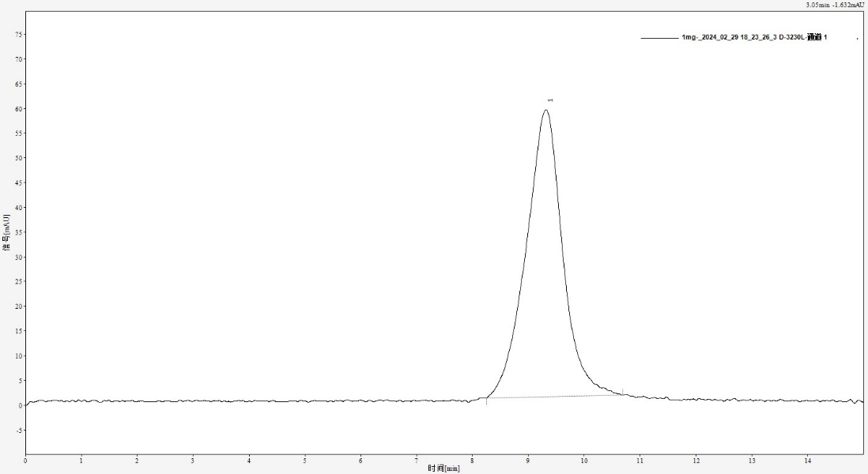Click the legend line sample swatch

pos(659,37)
